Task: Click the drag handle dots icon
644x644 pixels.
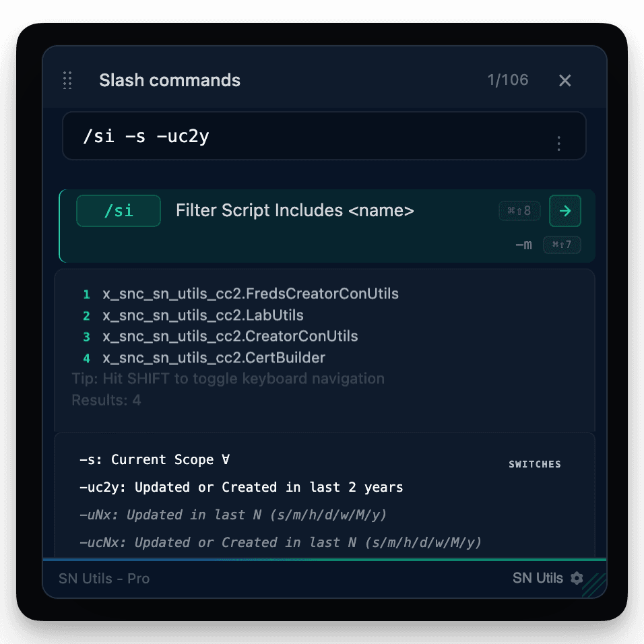Action: [x=67, y=80]
